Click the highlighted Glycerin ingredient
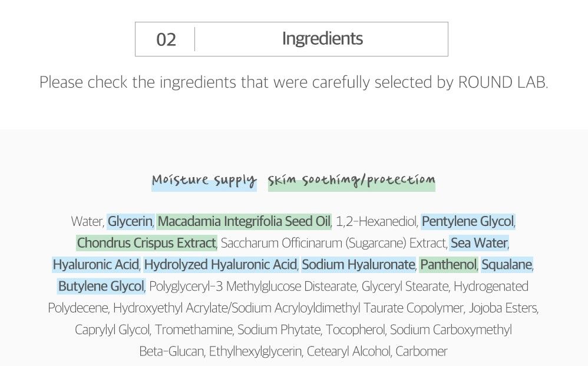This screenshot has height=366, width=588. pyautogui.click(x=130, y=221)
